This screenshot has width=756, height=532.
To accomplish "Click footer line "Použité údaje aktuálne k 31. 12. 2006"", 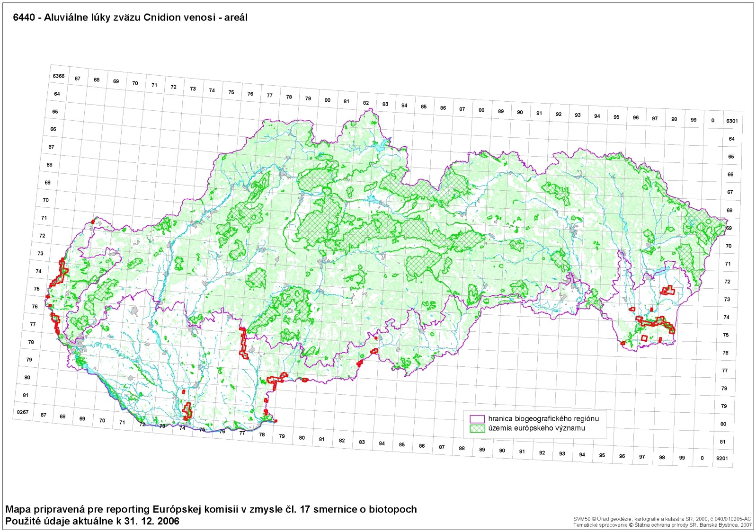I will (92, 521).
